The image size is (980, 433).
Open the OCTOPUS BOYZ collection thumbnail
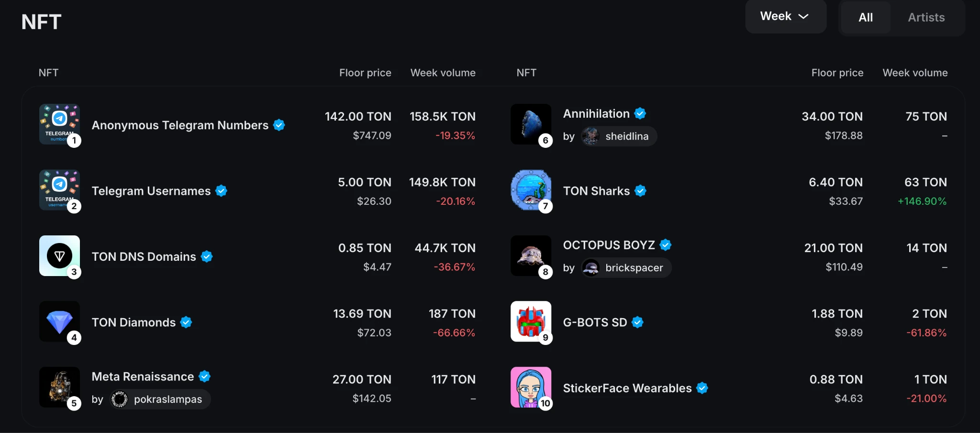pyautogui.click(x=531, y=255)
